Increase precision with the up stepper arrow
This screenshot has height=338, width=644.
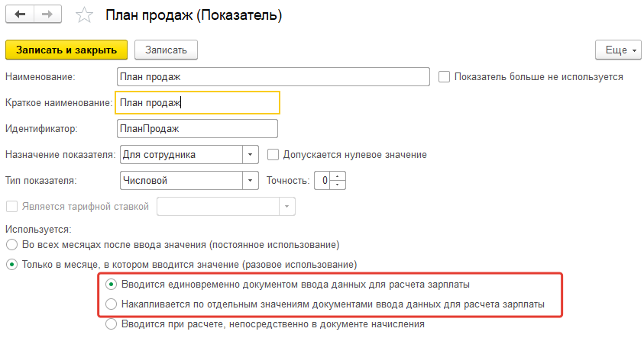[x=340, y=176]
